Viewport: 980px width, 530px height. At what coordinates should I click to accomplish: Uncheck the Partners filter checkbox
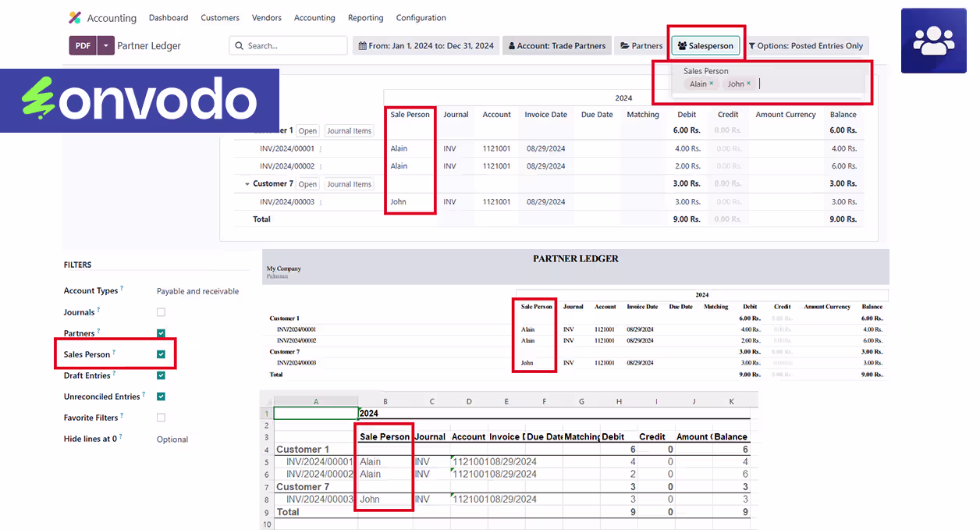point(161,333)
